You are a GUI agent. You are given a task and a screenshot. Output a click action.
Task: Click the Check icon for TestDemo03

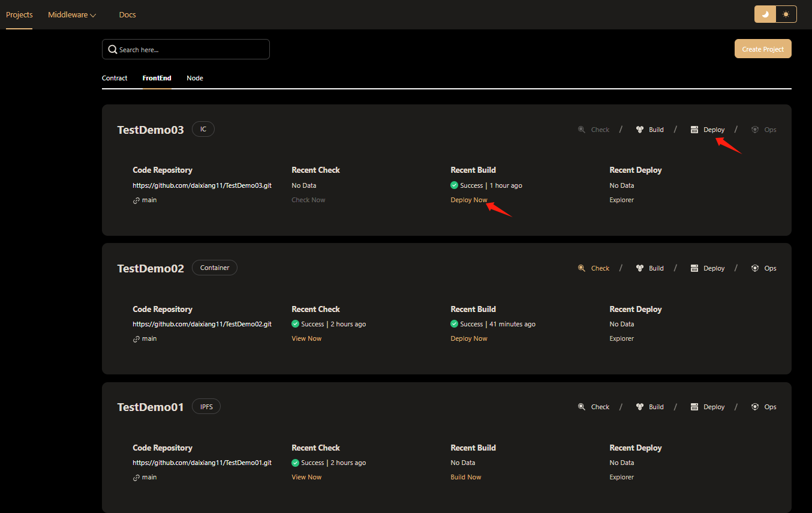click(582, 130)
